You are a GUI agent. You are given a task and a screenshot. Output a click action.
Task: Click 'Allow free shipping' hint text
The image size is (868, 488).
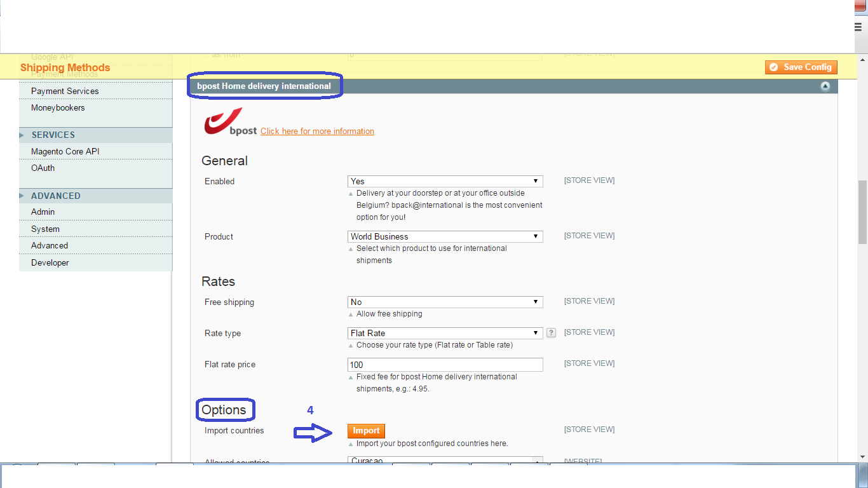point(389,314)
